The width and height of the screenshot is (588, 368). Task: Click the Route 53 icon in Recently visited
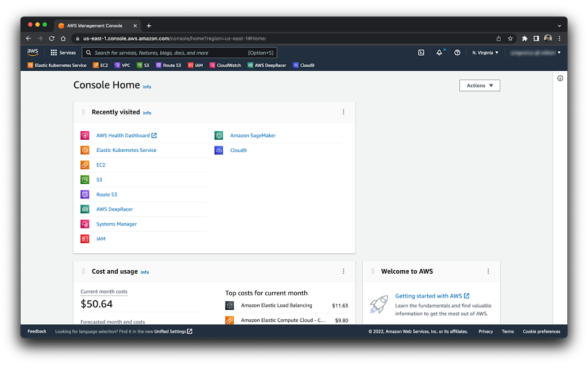pos(85,194)
